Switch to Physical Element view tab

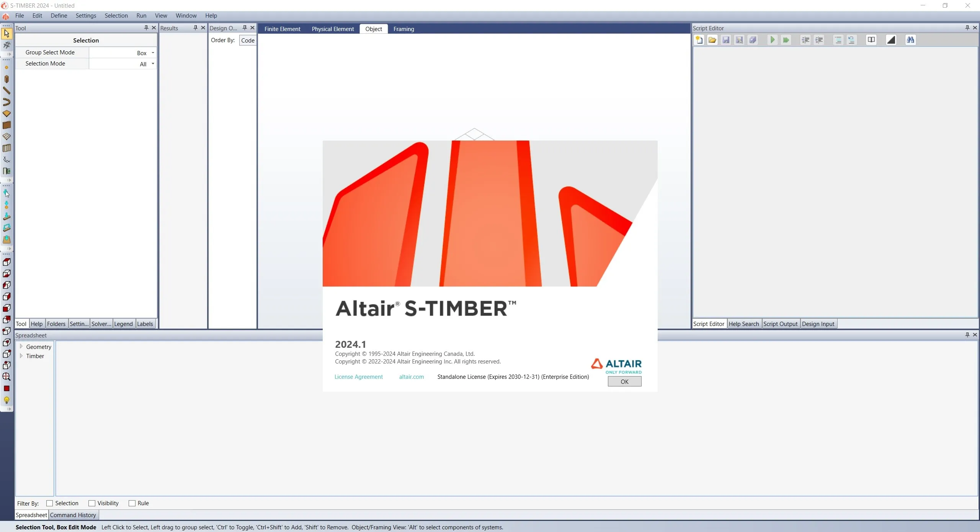point(333,29)
